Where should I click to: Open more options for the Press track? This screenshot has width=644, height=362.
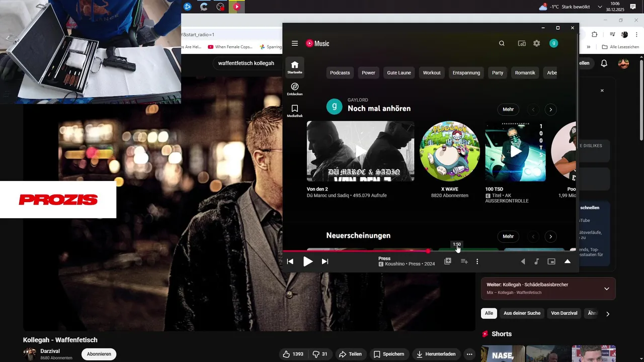(477, 261)
